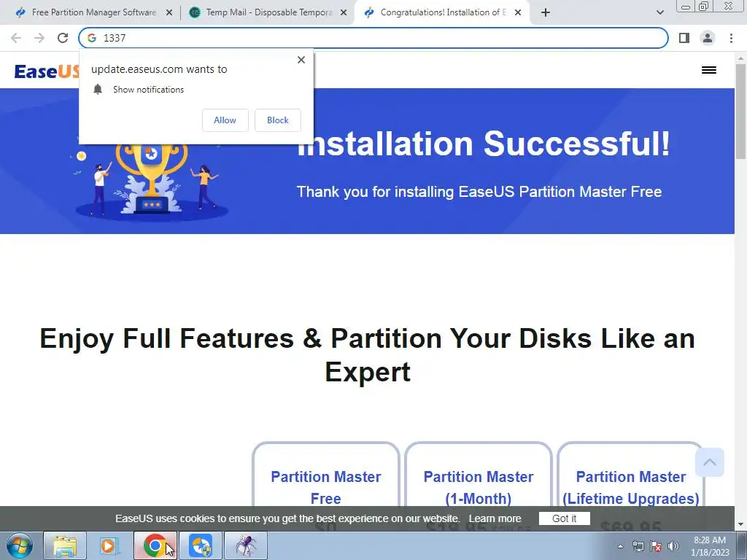Close the notification permission popup
This screenshot has height=560, width=747.
tap(301, 60)
